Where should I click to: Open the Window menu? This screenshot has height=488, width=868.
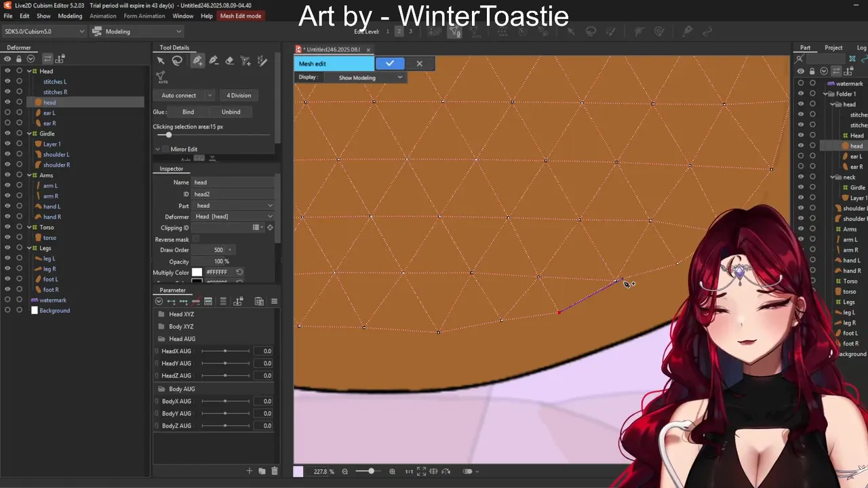[x=182, y=16]
